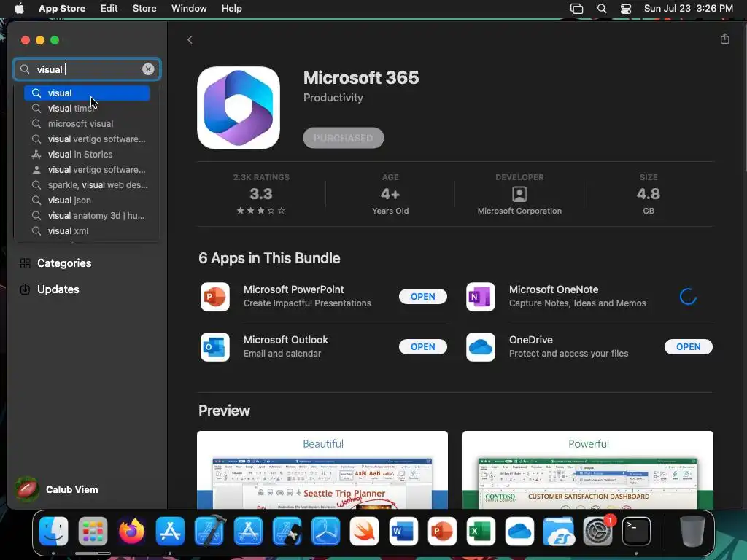747x560 pixels.
Task: Open the 'Beautiful' preview screenshot
Action: (x=322, y=470)
